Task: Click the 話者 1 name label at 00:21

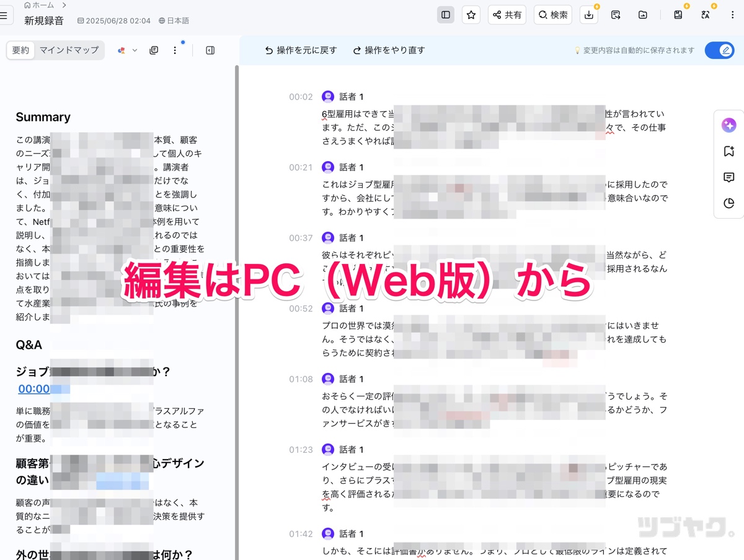Action: pos(352,167)
